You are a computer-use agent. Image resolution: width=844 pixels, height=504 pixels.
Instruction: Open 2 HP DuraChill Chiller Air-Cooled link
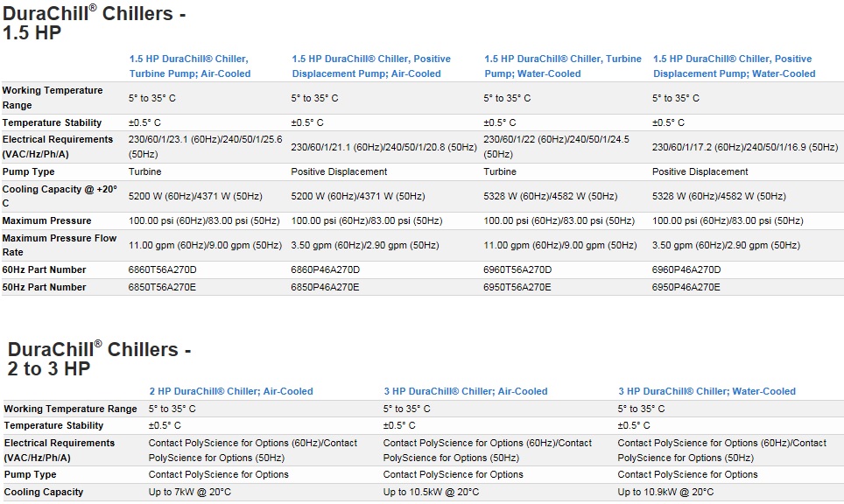231,391
